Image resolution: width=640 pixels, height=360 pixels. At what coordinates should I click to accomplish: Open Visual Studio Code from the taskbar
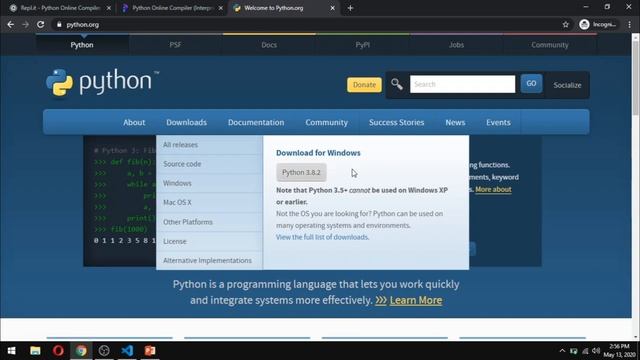(127, 351)
